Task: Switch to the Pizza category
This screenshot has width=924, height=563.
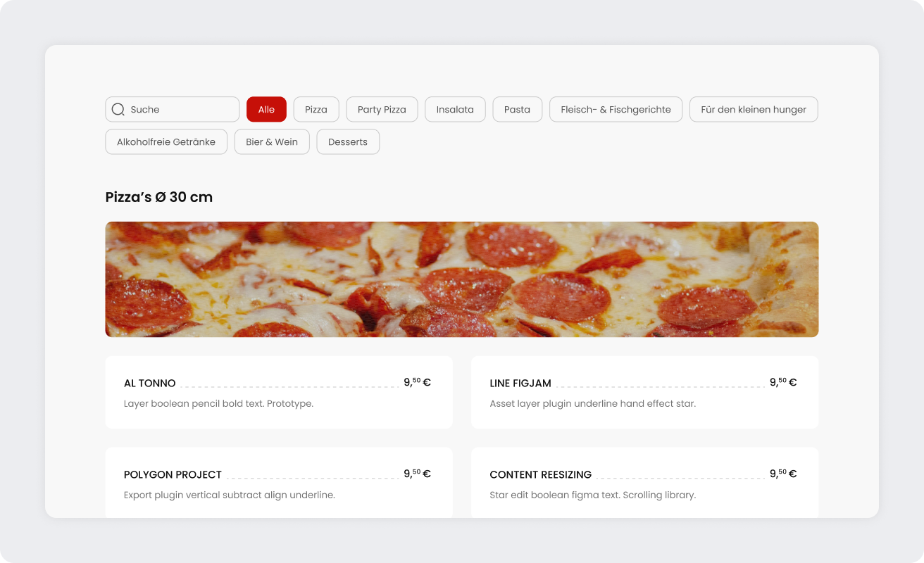Action: (x=316, y=109)
